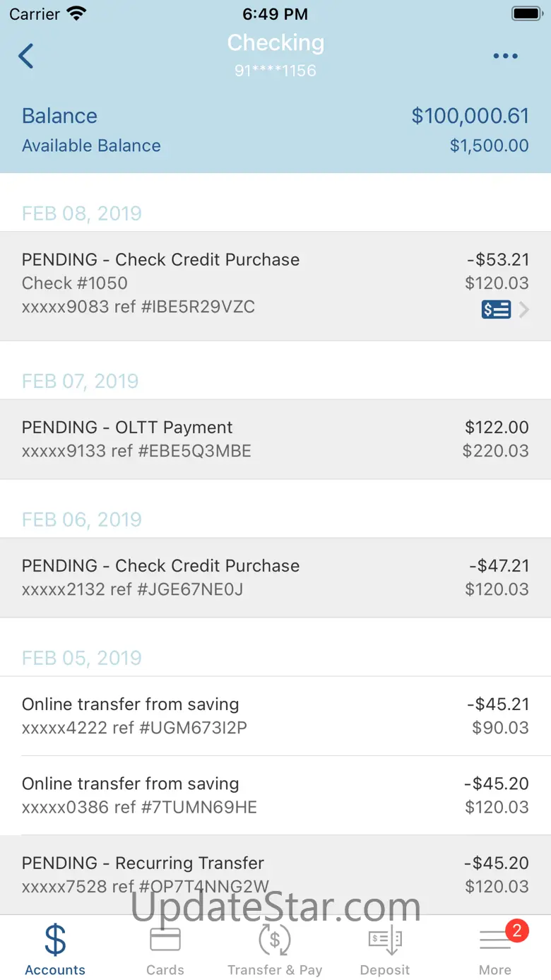Tap the Available Balance label
Screen dimensions: 551x980
(91, 146)
